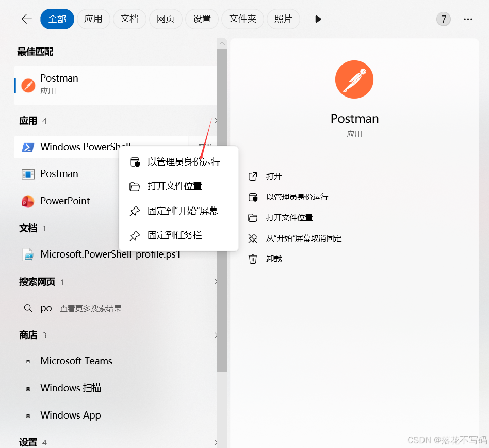The image size is (489, 448).
Task: Click po 查看更多搜索结果 web search
Action: pos(81,308)
